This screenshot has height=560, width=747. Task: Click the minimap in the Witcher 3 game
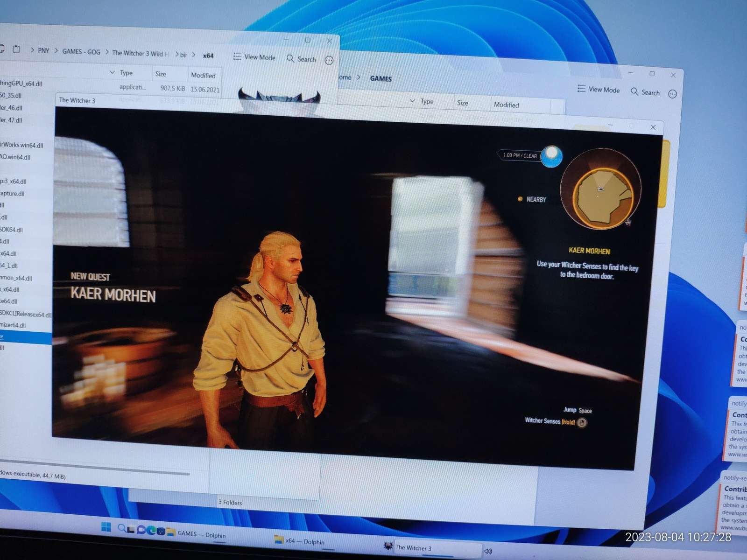(x=600, y=189)
